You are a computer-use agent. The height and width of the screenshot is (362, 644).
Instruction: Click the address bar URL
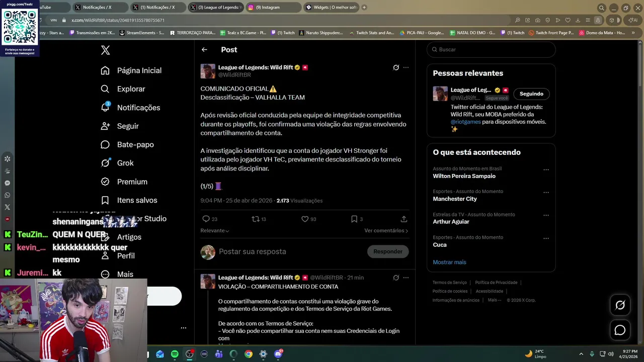[118, 20]
